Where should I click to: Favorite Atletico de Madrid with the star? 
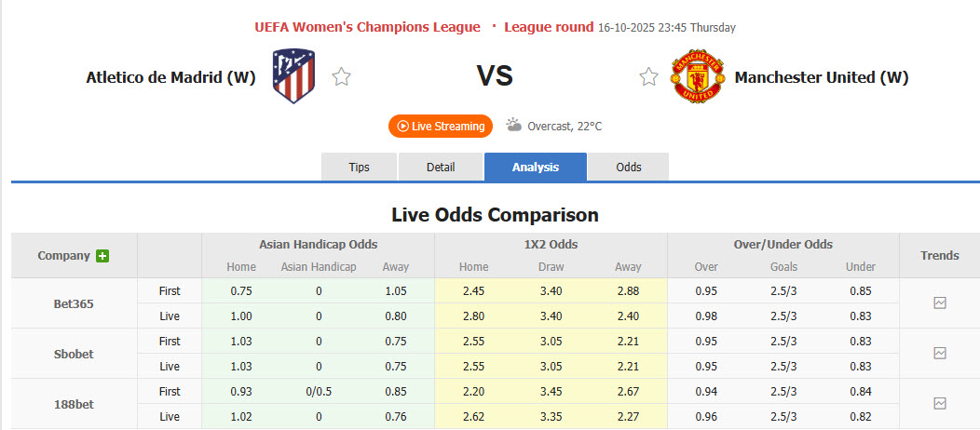(x=342, y=77)
